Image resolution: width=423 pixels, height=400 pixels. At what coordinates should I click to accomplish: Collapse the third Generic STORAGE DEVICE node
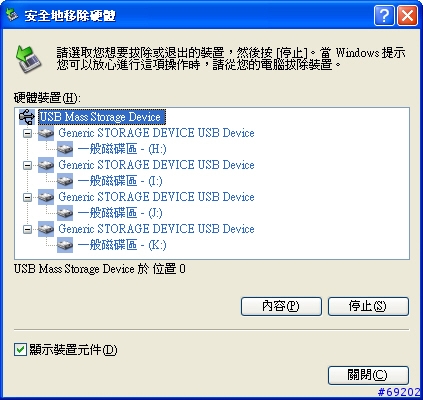point(28,198)
